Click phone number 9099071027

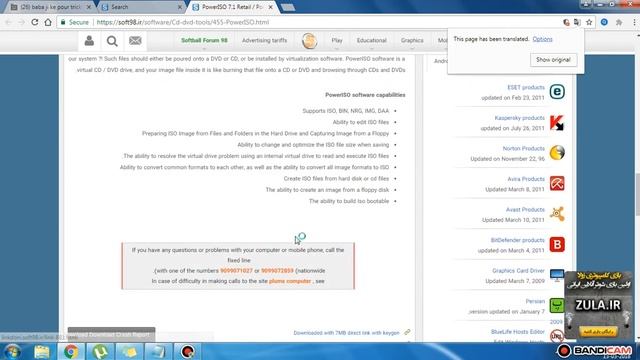(236, 271)
